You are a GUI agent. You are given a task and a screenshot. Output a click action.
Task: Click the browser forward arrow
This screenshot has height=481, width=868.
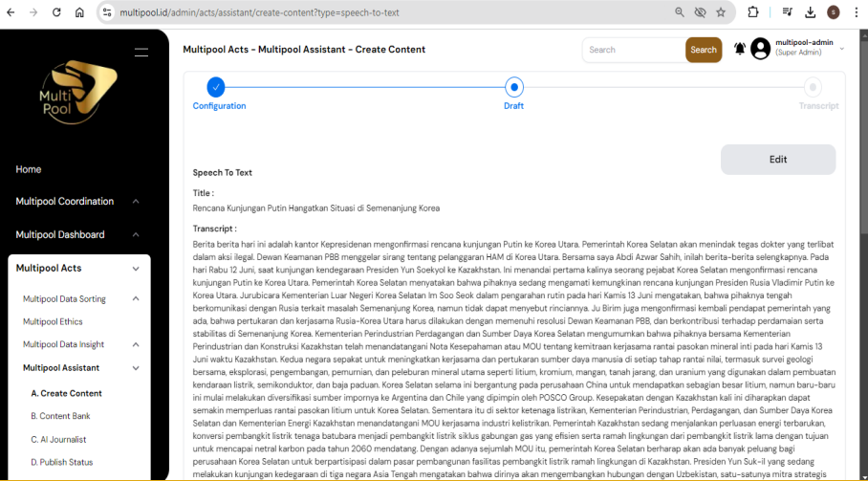pos(33,12)
